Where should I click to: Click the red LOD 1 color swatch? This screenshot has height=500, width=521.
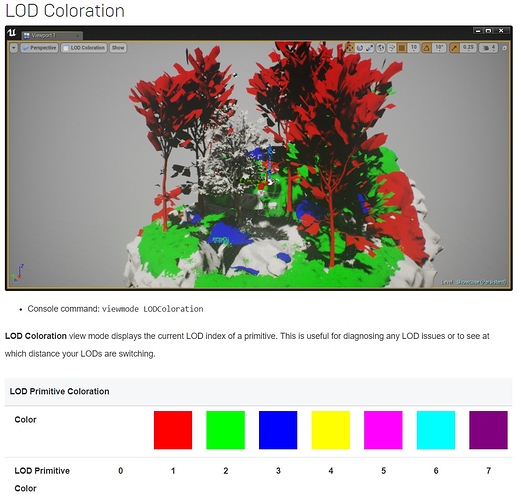pyautogui.click(x=173, y=430)
